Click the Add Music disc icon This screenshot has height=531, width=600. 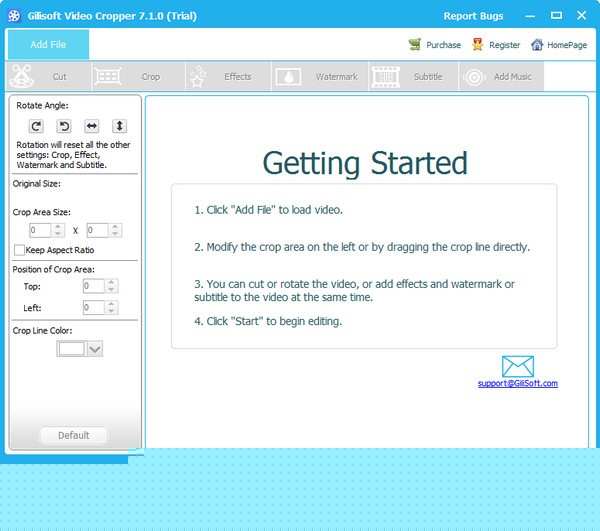474,77
